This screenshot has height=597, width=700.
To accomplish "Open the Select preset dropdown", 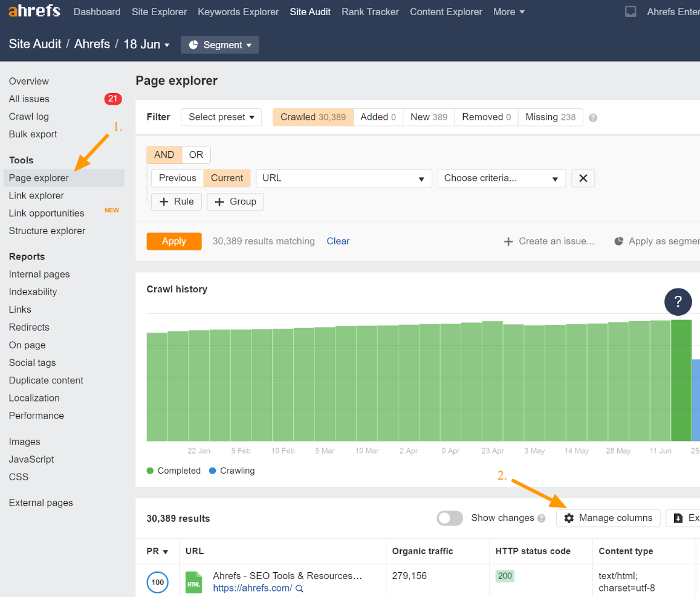I will coord(221,117).
